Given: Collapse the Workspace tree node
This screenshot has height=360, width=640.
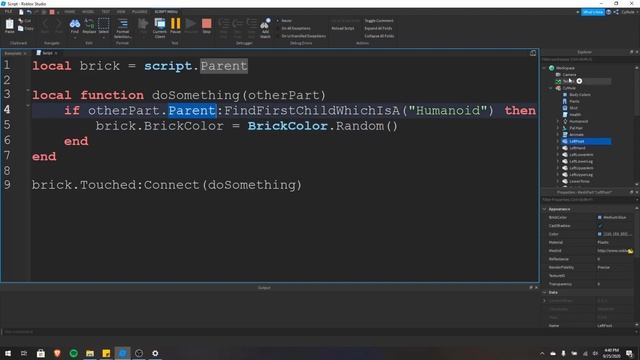Looking at the screenshot, I should pos(544,68).
